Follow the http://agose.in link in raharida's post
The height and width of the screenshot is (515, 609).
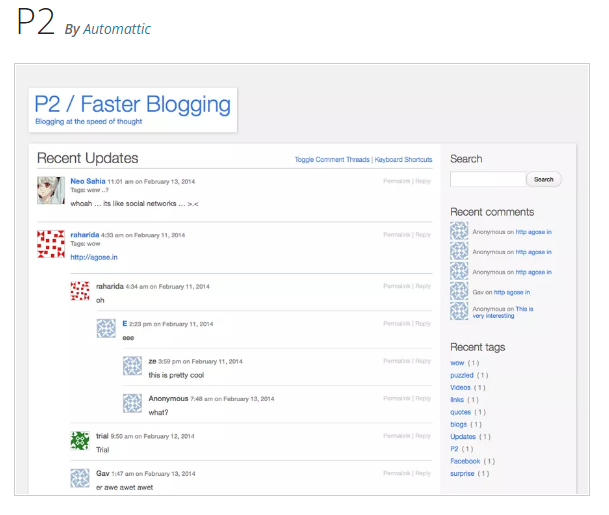(94, 257)
